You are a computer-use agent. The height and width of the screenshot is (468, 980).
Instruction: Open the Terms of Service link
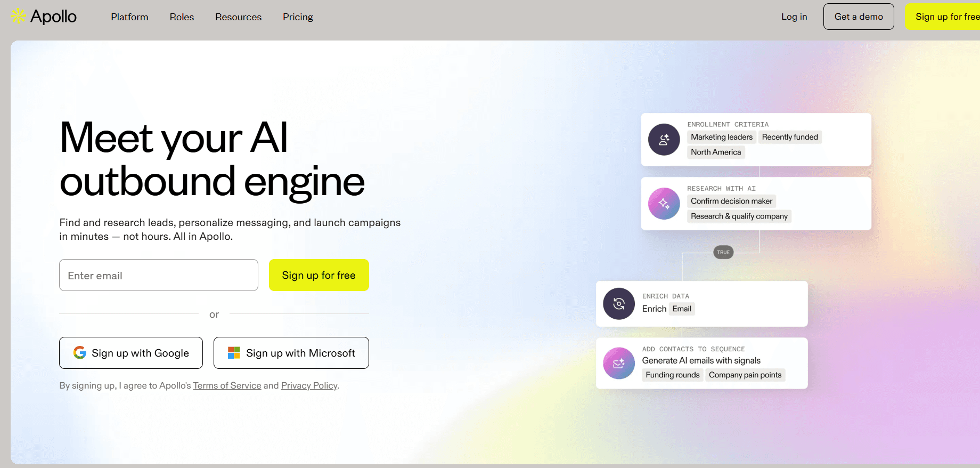[227, 385]
